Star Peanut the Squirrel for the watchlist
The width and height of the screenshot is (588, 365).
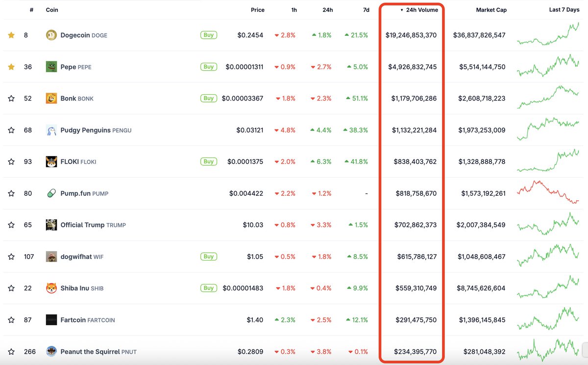[x=11, y=351]
